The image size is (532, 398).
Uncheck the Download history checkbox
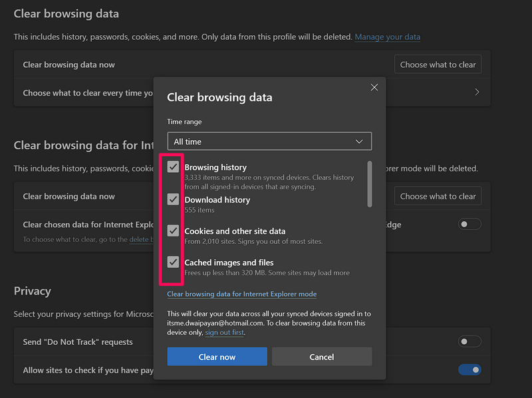pyautogui.click(x=174, y=199)
